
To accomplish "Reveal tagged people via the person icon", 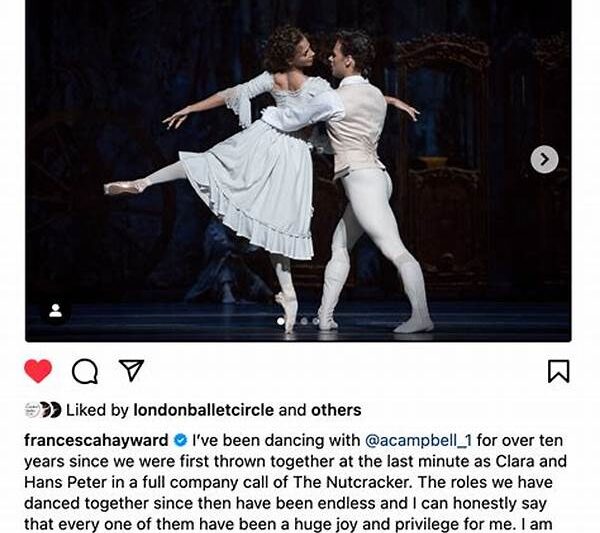I will [55, 311].
